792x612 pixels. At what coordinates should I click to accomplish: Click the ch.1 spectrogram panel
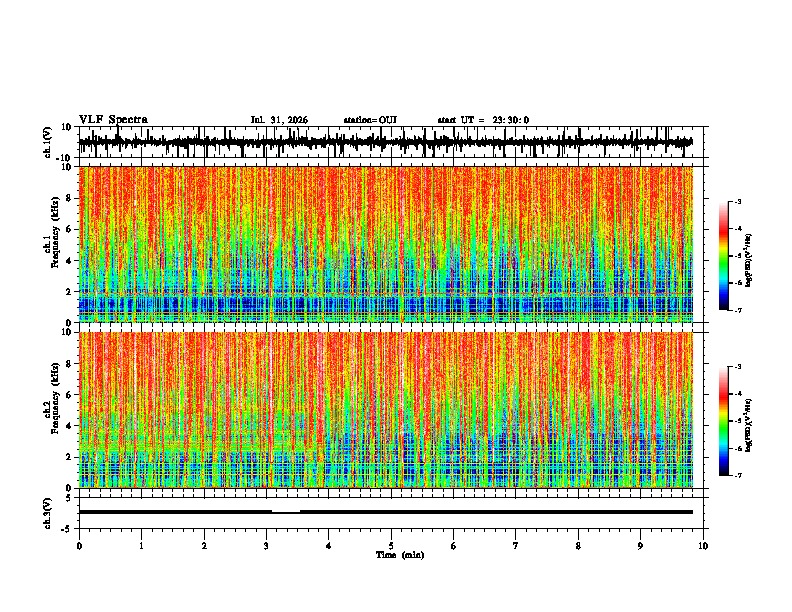[386, 244]
